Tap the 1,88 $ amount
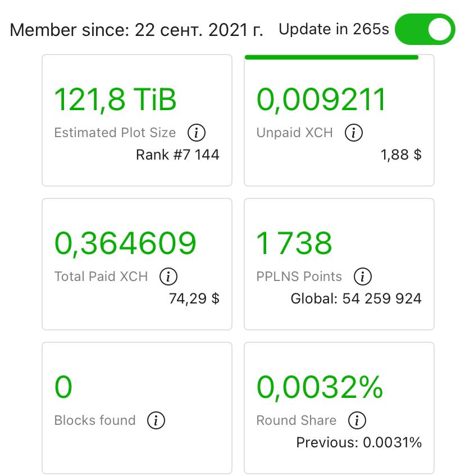The width and height of the screenshot is (465, 476). point(401,155)
